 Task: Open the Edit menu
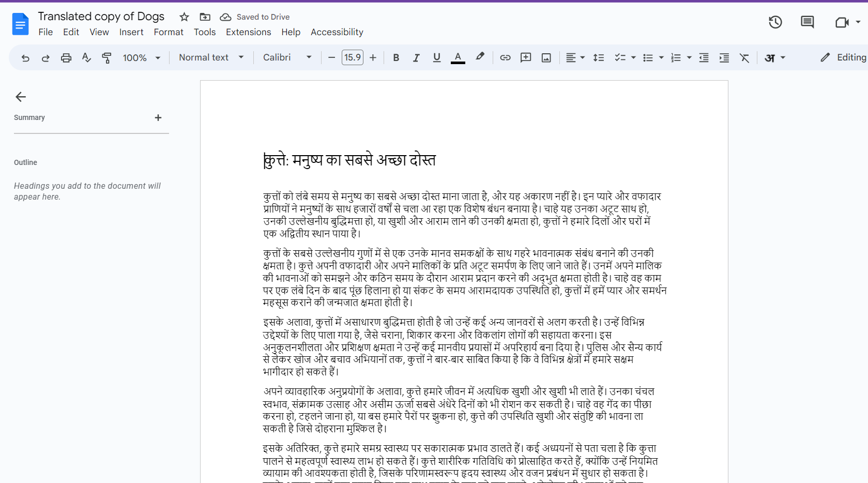(x=71, y=32)
